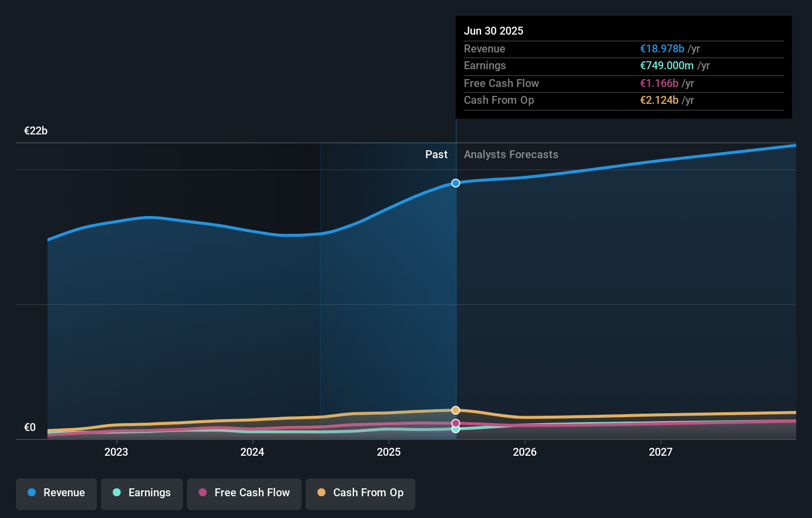Select the blue Revenue data point marker
Viewport: 812px width, 518px height.
point(455,183)
